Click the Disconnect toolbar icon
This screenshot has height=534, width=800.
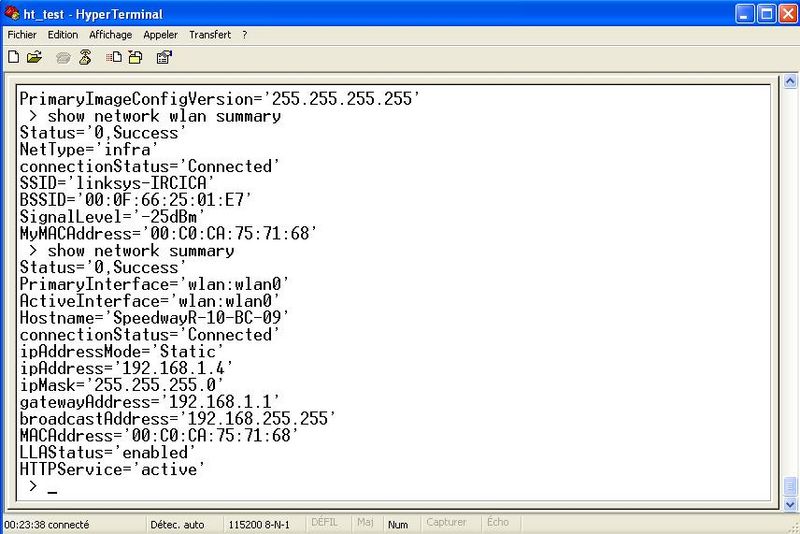[86, 57]
